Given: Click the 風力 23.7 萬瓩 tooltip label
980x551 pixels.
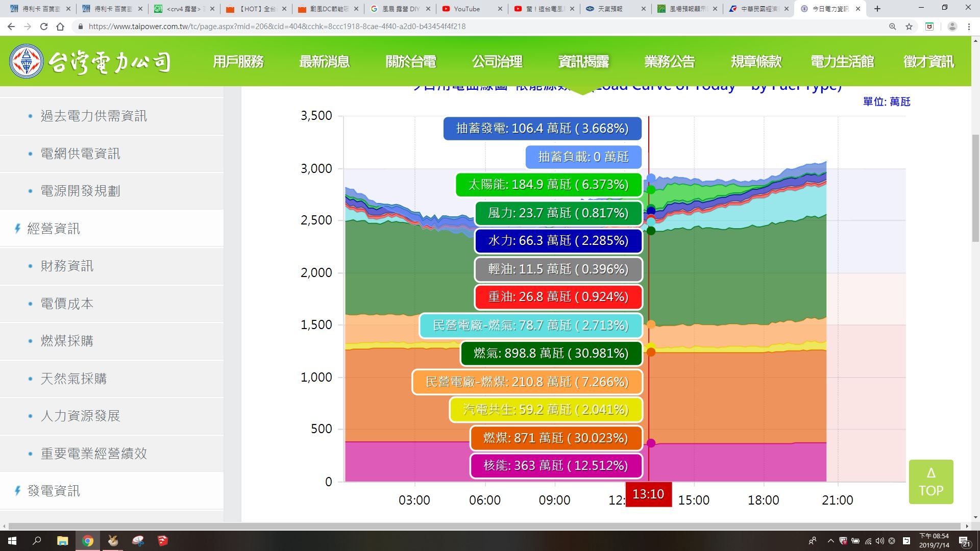Looking at the screenshot, I should 558,213.
